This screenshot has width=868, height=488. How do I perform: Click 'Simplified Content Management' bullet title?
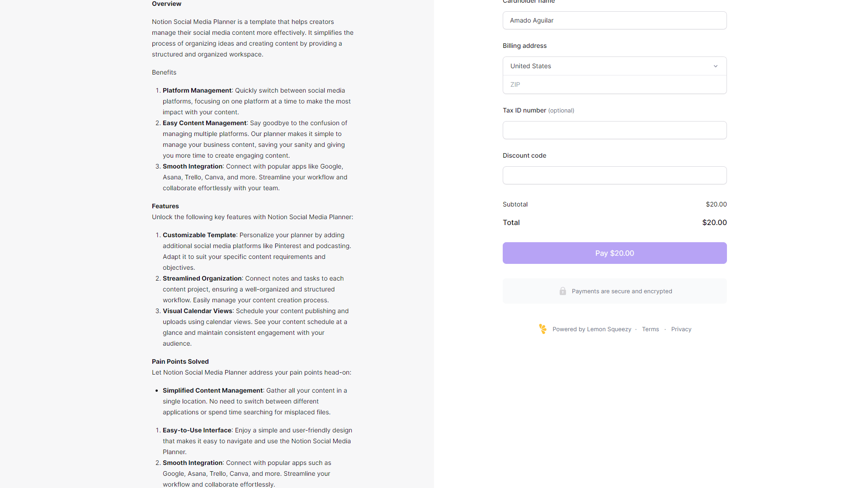point(212,390)
